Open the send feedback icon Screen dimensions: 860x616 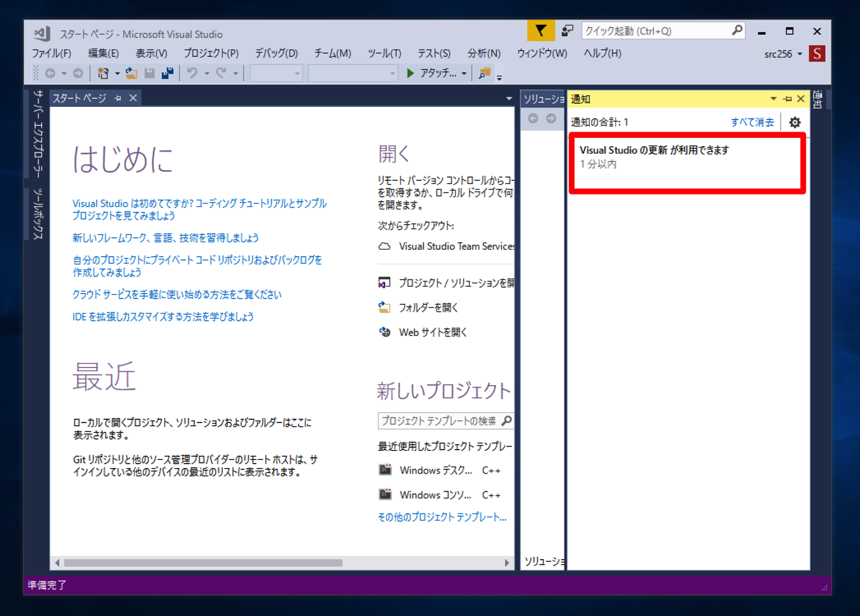[568, 30]
